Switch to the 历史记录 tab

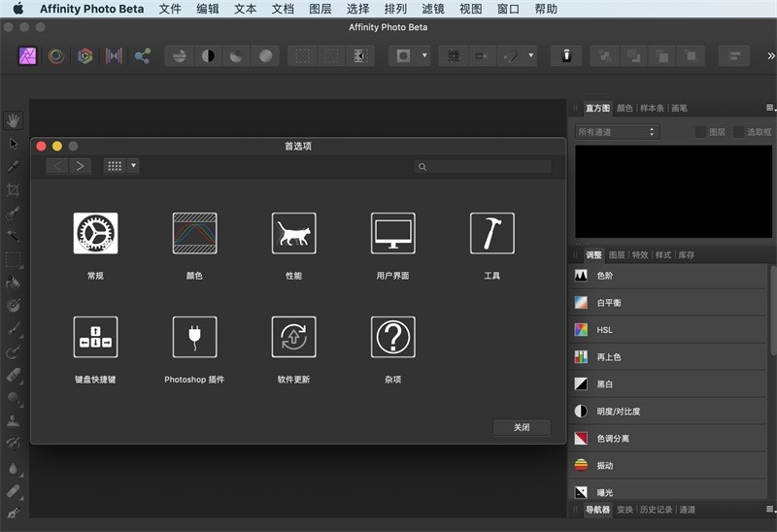[x=656, y=510]
